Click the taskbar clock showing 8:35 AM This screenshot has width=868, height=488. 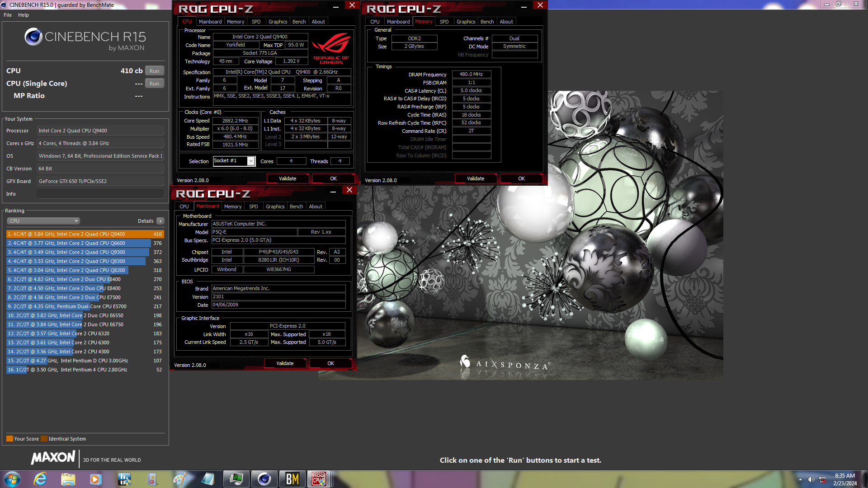pyautogui.click(x=844, y=479)
